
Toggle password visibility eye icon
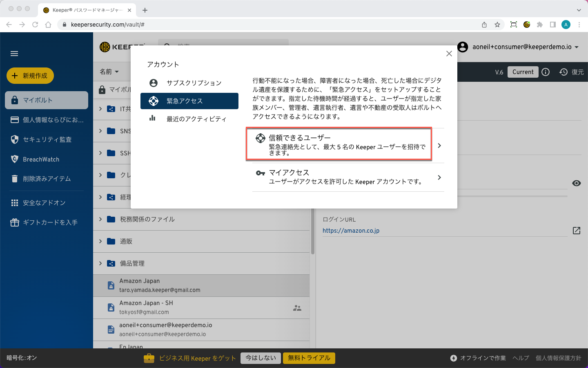[x=576, y=183]
